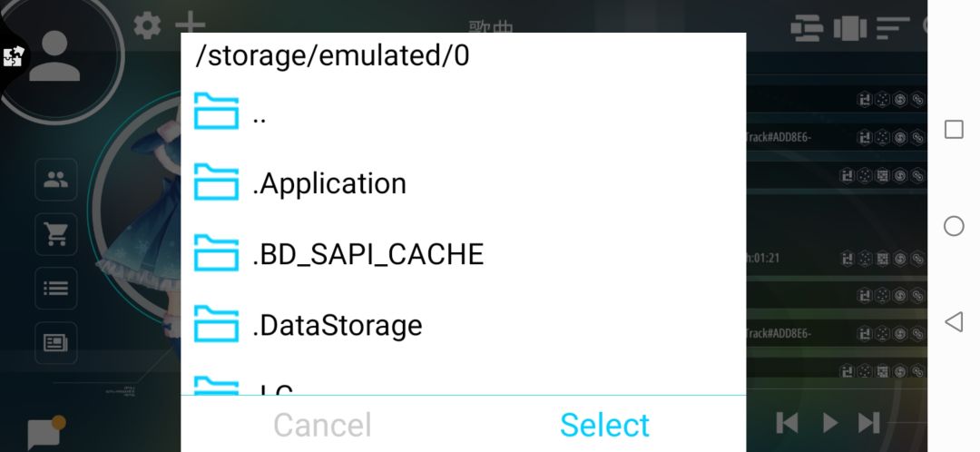Tap the Android back navigation button
Screen dimensions: 980x452
954,321
